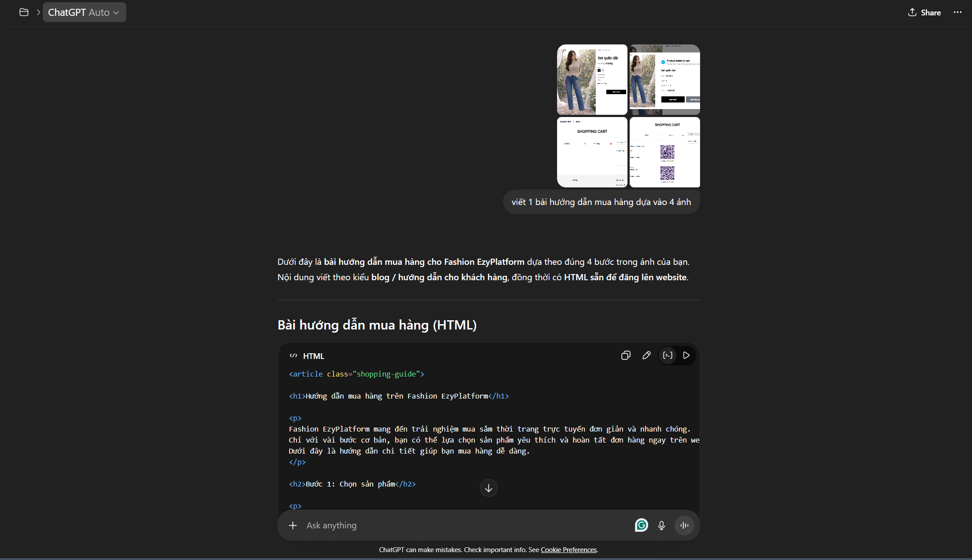Screen dimensions: 972x560
Task: Toggle the code view in HTML block
Action: (x=668, y=355)
